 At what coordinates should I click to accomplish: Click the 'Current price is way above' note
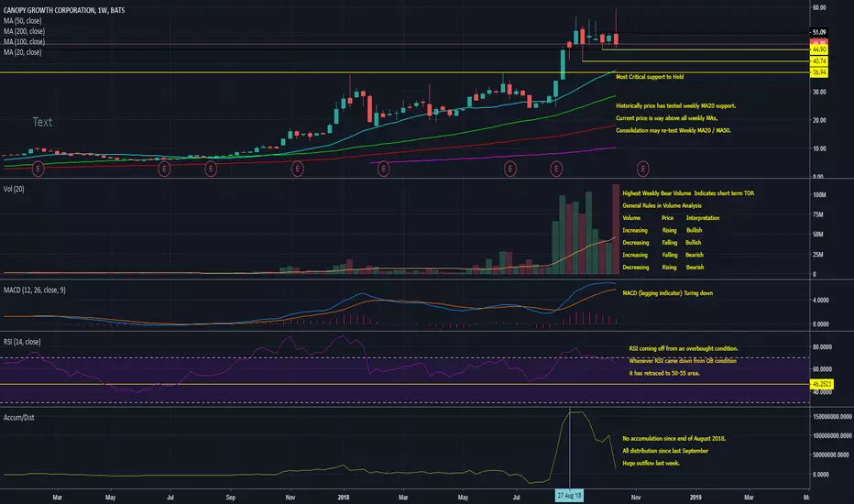pyautogui.click(x=667, y=118)
